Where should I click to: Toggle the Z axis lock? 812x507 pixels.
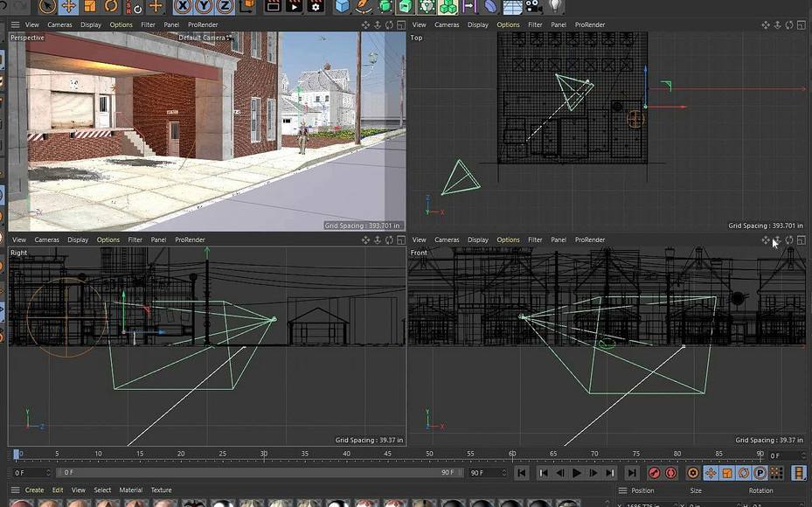coord(224,6)
